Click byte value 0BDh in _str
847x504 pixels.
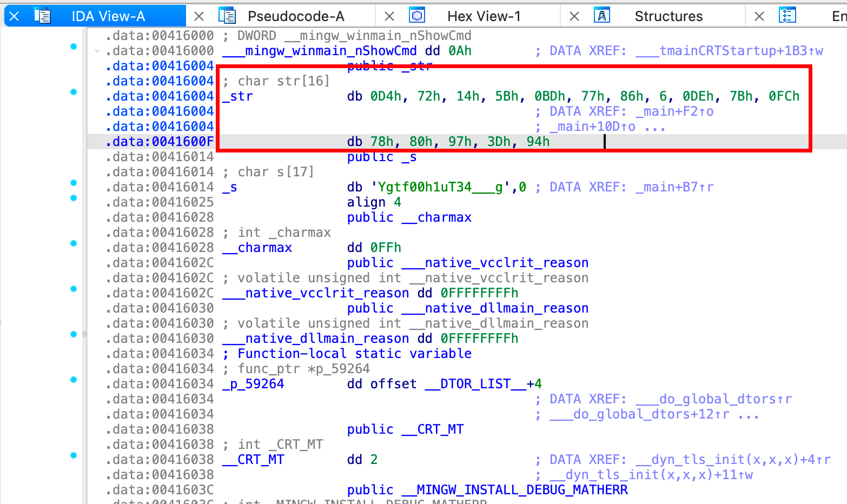550,96
